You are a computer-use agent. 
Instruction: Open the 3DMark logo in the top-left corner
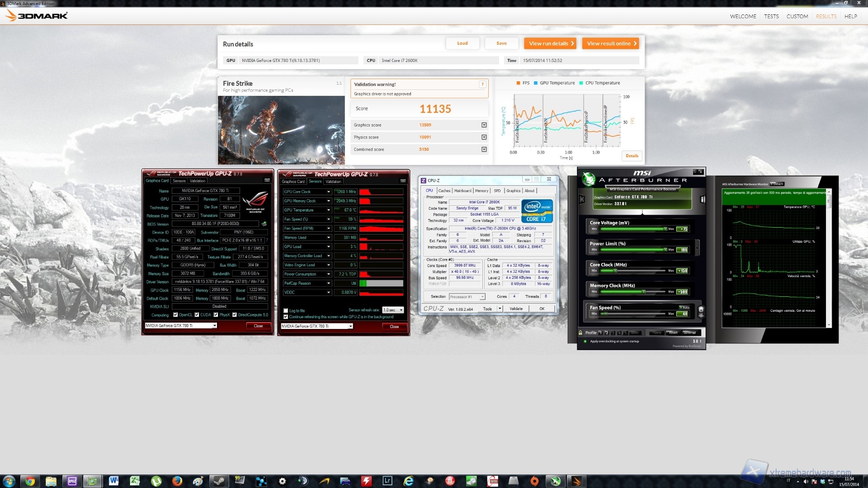pos(36,15)
